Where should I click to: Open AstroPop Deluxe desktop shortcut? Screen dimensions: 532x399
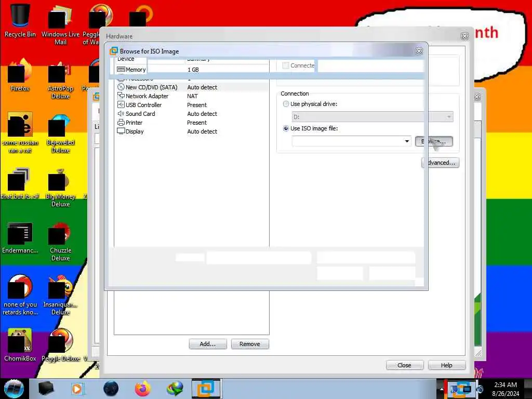(60, 80)
